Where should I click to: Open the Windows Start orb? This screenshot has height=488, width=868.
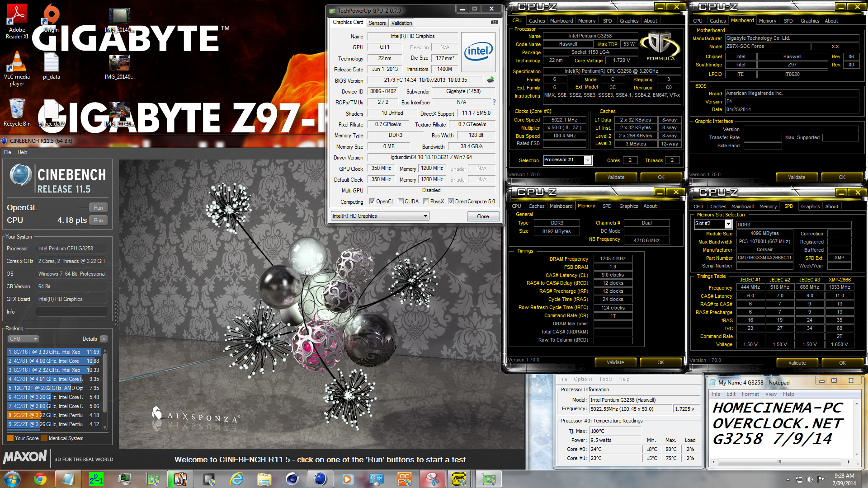[12, 479]
